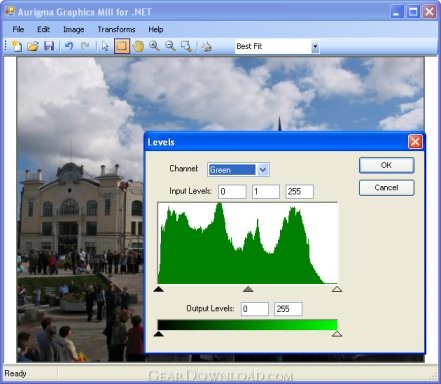Click the Input Levels label
This screenshot has width=441, height=384.
pos(190,191)
